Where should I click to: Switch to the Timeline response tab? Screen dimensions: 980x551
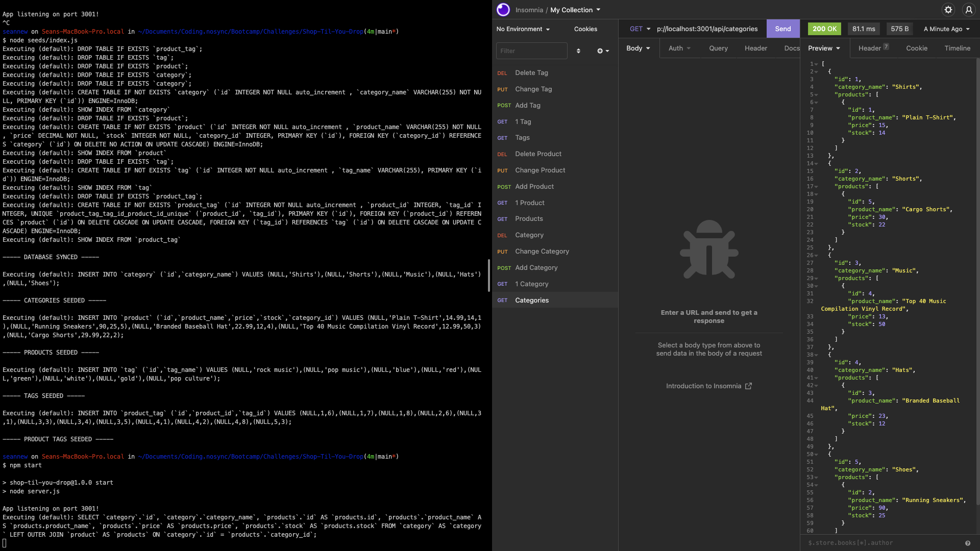pos(957,48)
